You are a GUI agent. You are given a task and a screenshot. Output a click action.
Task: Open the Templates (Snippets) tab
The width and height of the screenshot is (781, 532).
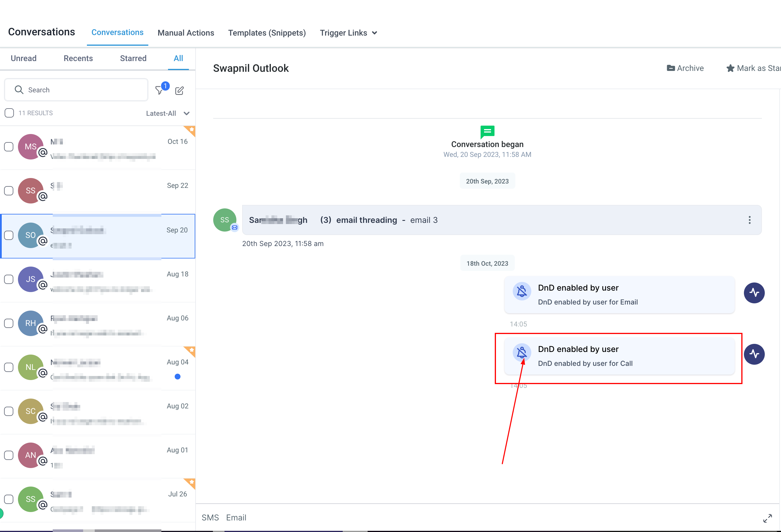[267, 33]
